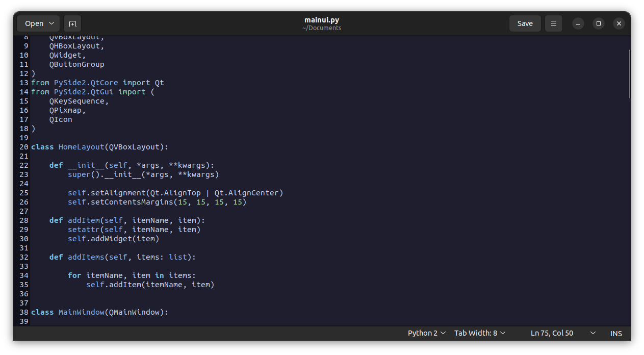
Task: Close the gedit window
Action: pos(619,23)
